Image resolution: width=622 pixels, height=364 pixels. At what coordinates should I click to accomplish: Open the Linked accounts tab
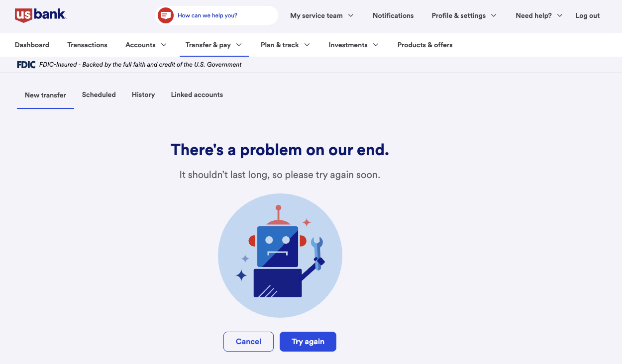tap(197, 94)
